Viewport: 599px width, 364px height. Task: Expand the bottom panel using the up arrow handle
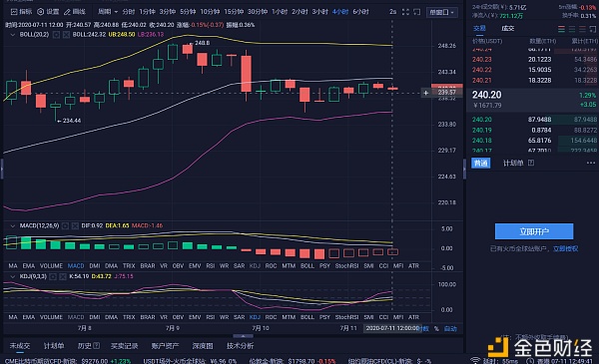(243, 336)
